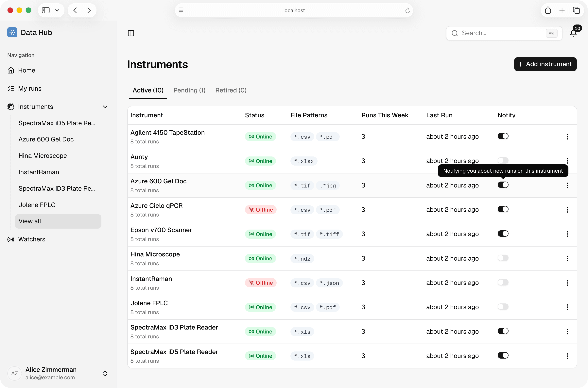This screenshot has width=588, height=388.
Task: Select the Active (10) tab
Action: pyautogui.click(x=148, y=90)
